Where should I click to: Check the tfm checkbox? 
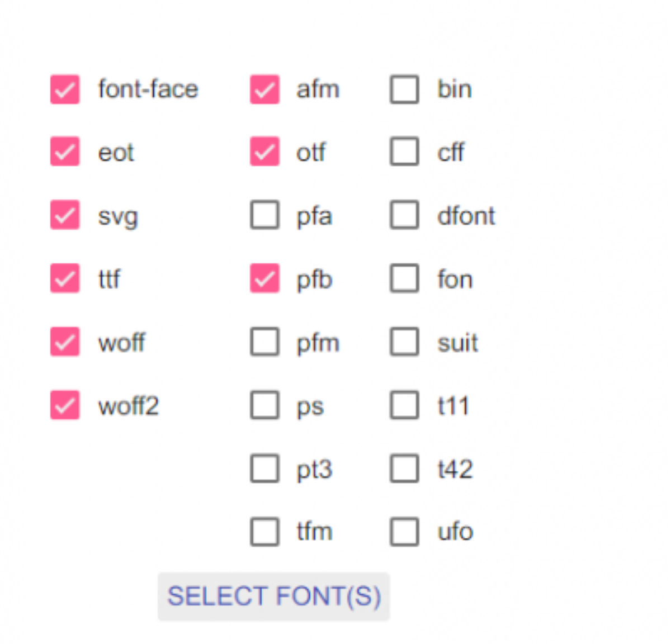click(x=264, y=531)
